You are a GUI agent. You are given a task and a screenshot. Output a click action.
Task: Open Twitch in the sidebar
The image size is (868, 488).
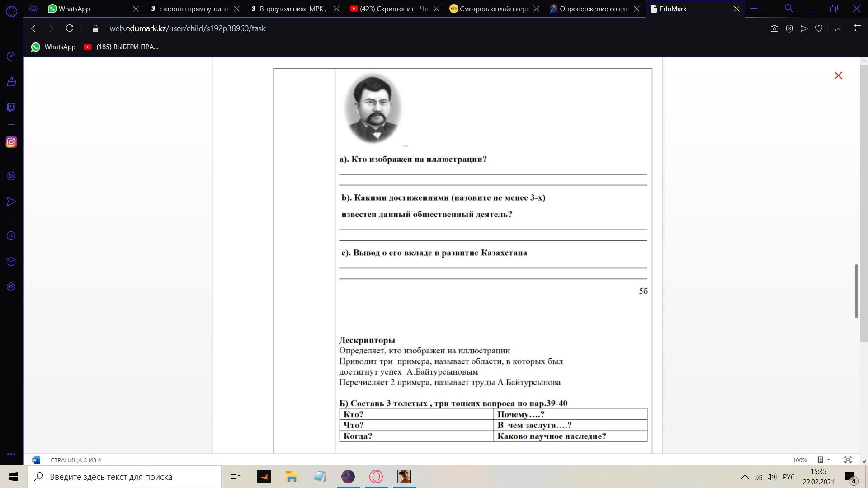pyautogui.click(x=11, y=107)
